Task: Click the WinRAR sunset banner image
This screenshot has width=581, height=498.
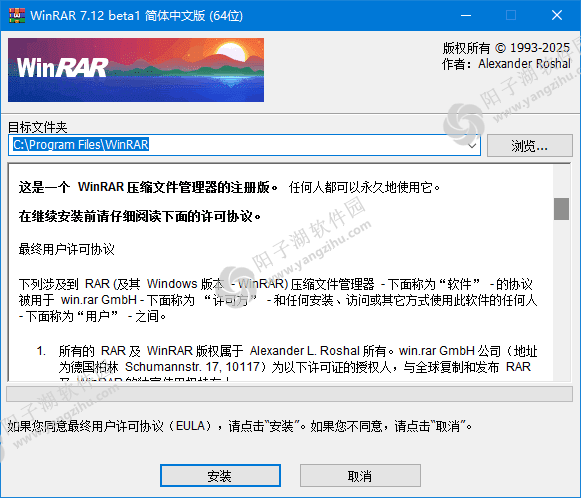Action: 136,70
